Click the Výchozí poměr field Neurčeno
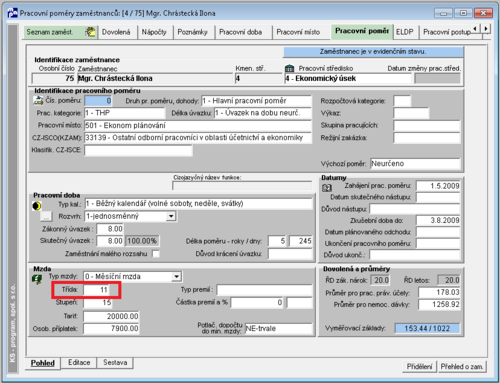Screen dimensions: 500x383 pyautogui.click(x=415, y=164)
